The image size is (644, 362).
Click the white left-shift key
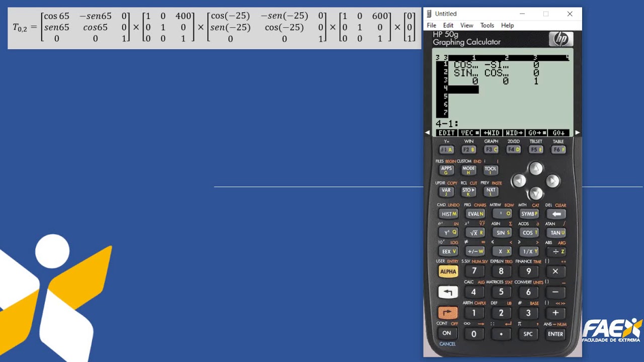click(448, 292)
